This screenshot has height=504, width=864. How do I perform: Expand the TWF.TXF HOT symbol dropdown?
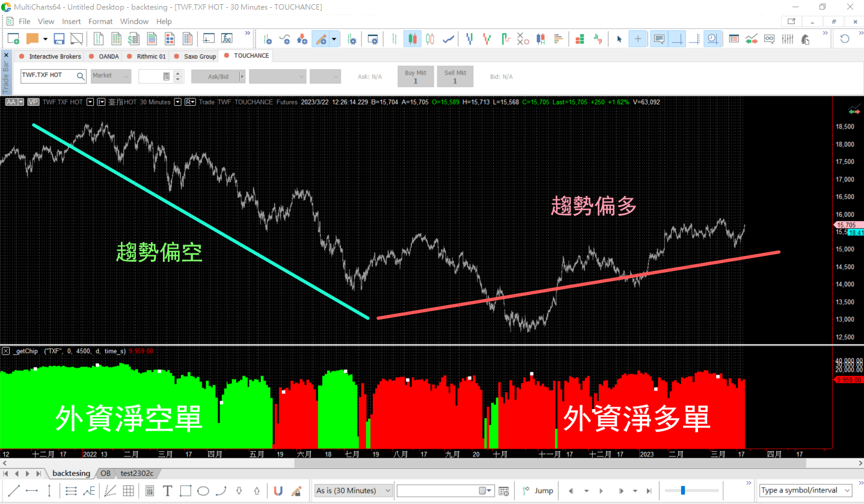click(x=90, y=102)
